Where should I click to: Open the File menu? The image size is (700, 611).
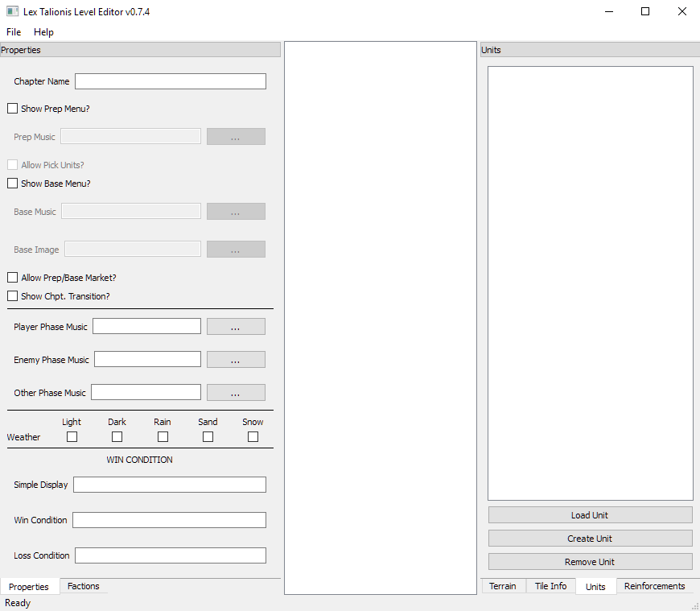pos(14,32)
